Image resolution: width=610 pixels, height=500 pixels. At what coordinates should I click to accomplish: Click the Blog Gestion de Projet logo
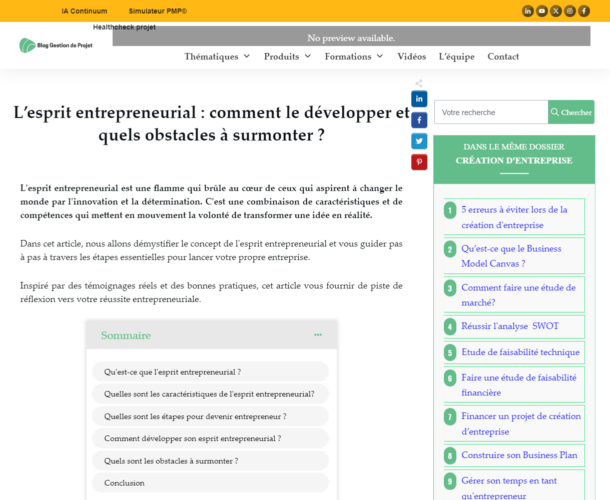56,46
